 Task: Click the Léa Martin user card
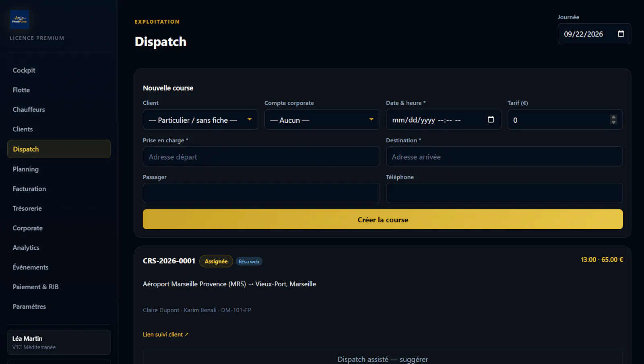tap(59, 342)
